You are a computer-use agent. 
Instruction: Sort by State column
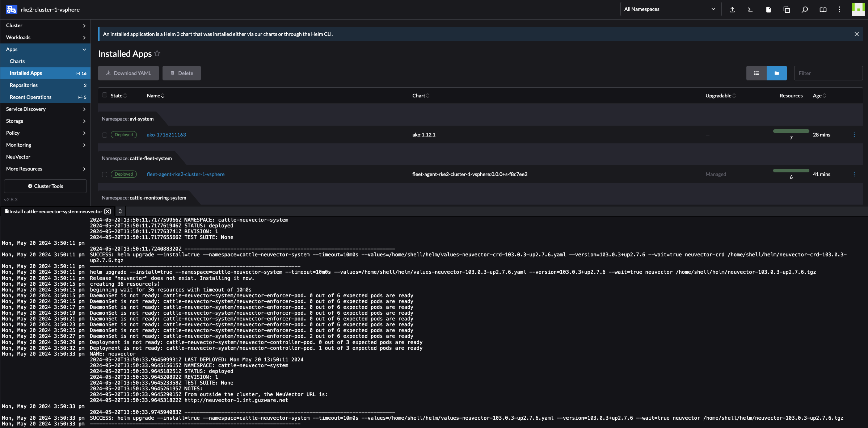(x=119, y=96)
